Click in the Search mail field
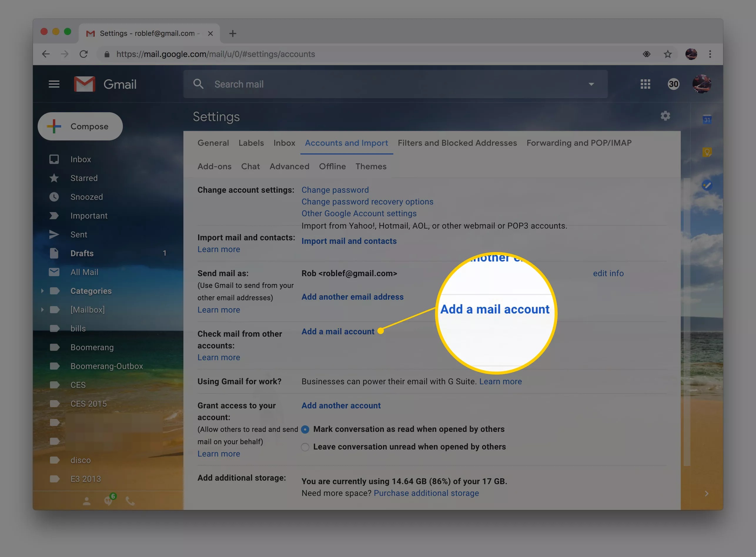Viewport: 756px width, 557px height. [x=395, y=84]
